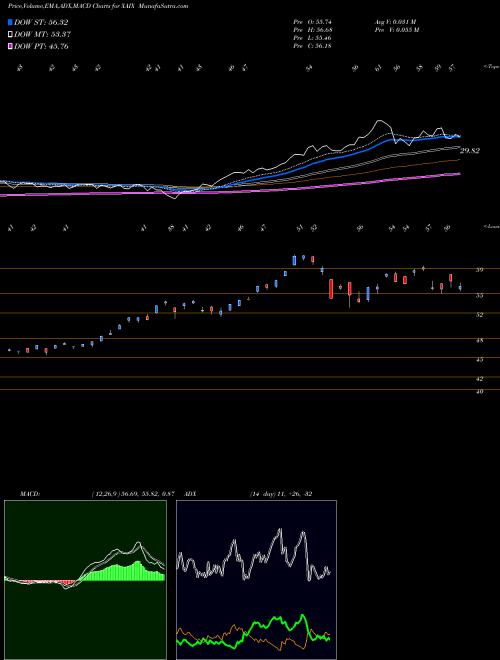
Task: Select the DOW PT: 45.76 label
Action: (41, 46)
